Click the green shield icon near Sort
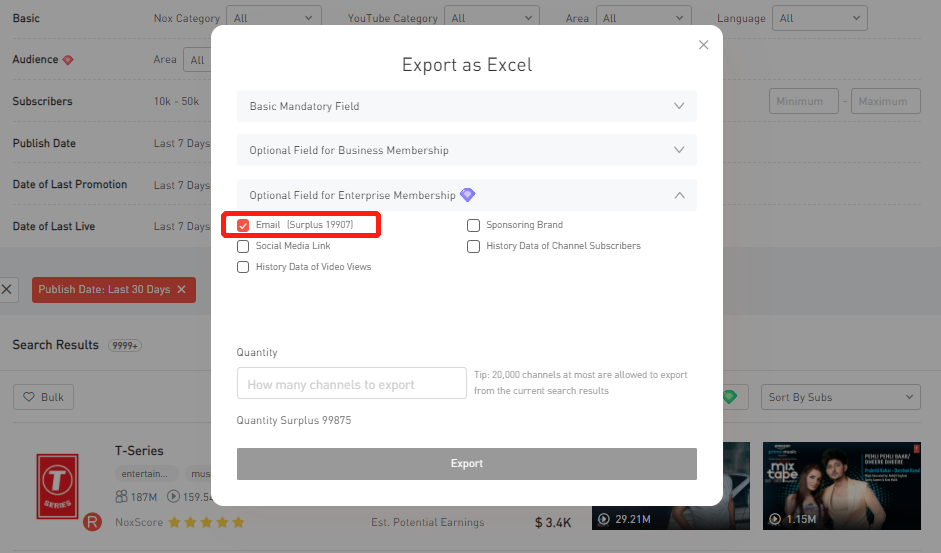941x553 pixels. click(x=729, y=397)
